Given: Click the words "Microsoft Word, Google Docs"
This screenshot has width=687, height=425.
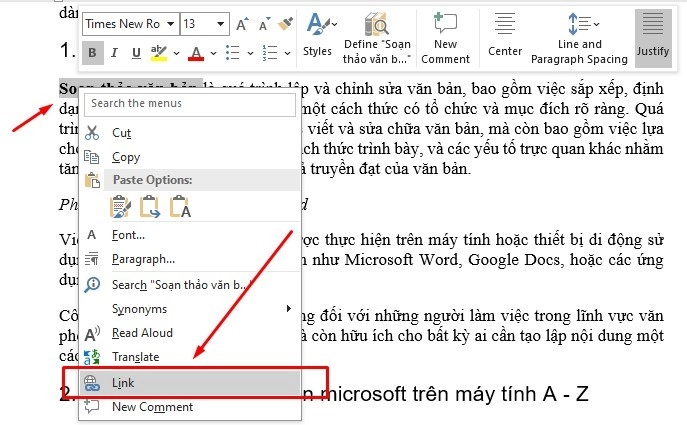Looking at the screenshot, I should (454, 260).
